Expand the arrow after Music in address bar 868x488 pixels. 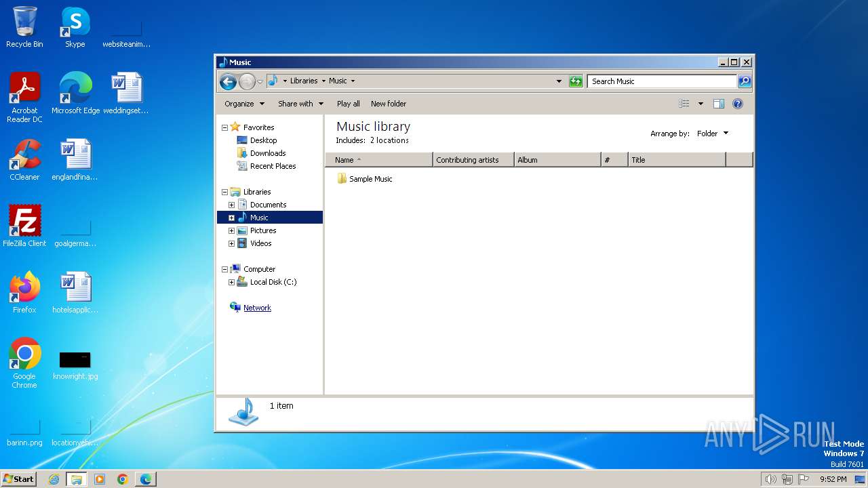(353, 81)
